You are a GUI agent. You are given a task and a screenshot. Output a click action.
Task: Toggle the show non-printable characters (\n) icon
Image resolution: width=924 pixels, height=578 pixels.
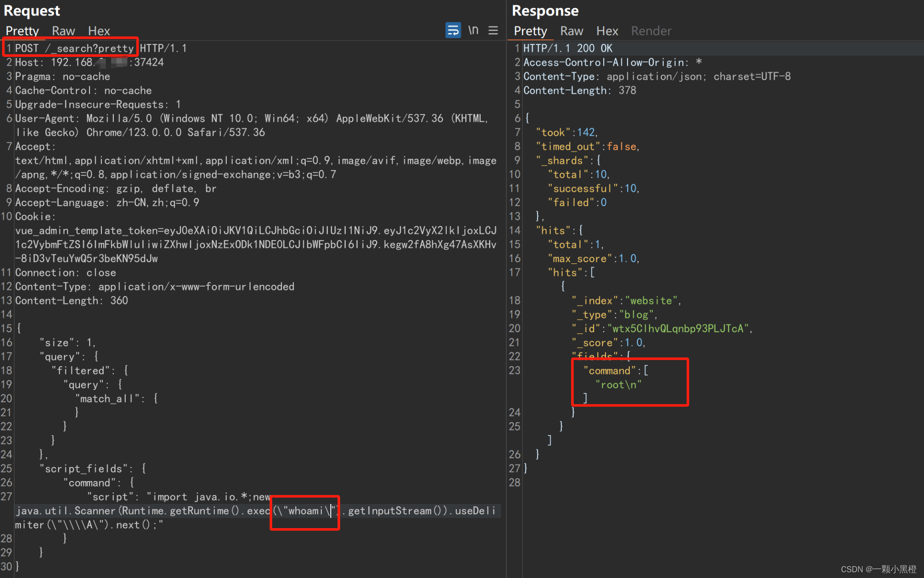coord(473,30)
